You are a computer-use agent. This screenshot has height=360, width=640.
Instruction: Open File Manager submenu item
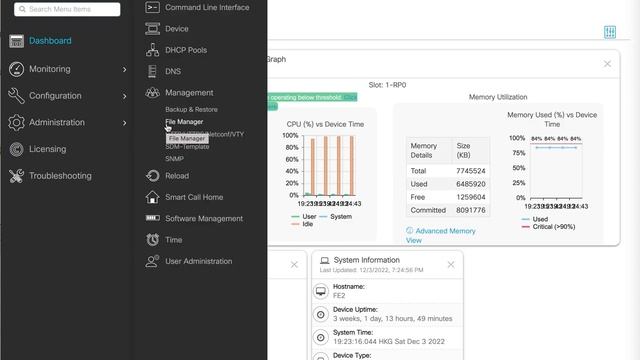click(x=184, y=122)
